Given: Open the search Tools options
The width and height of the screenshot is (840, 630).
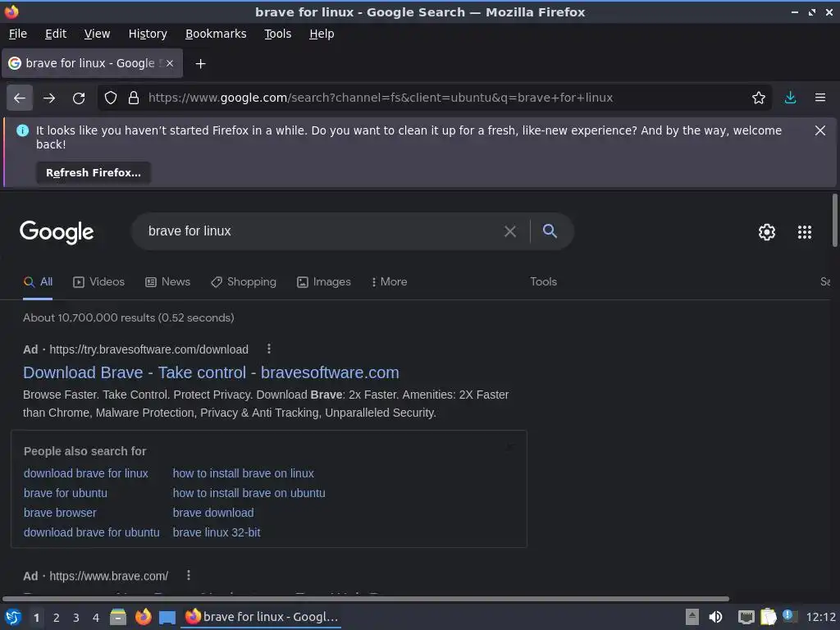Looking at the screenshot, I should click(x=543, y=282).
